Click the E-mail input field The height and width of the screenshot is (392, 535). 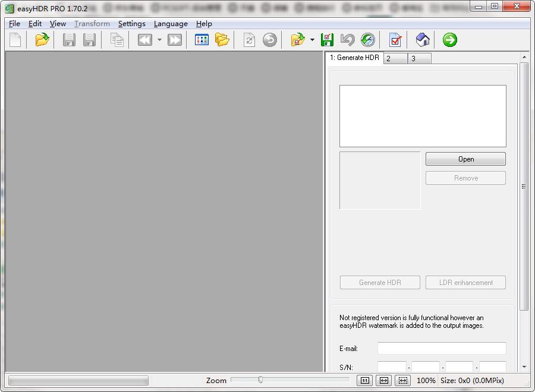pos(442,349)
